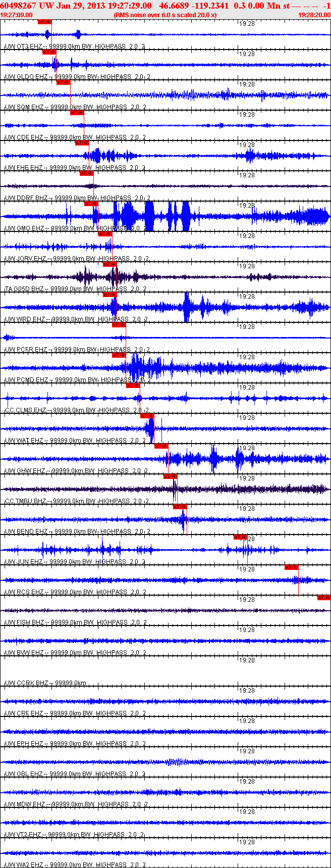This screenshot has width=331, height=868.
Task: Click the RMS noise scaling note
Action: [x=165, y=15]
